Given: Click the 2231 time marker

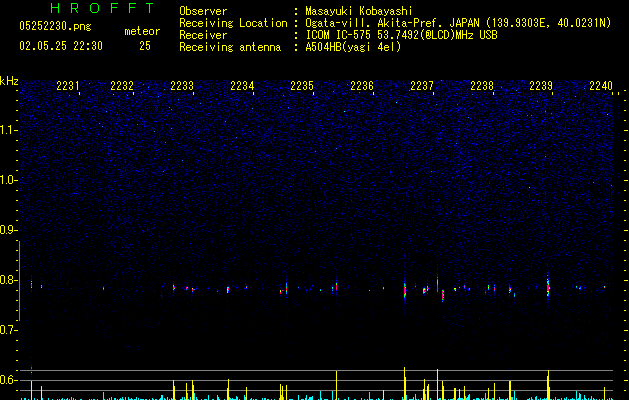Looking at the screenshot, I should 68,86.
